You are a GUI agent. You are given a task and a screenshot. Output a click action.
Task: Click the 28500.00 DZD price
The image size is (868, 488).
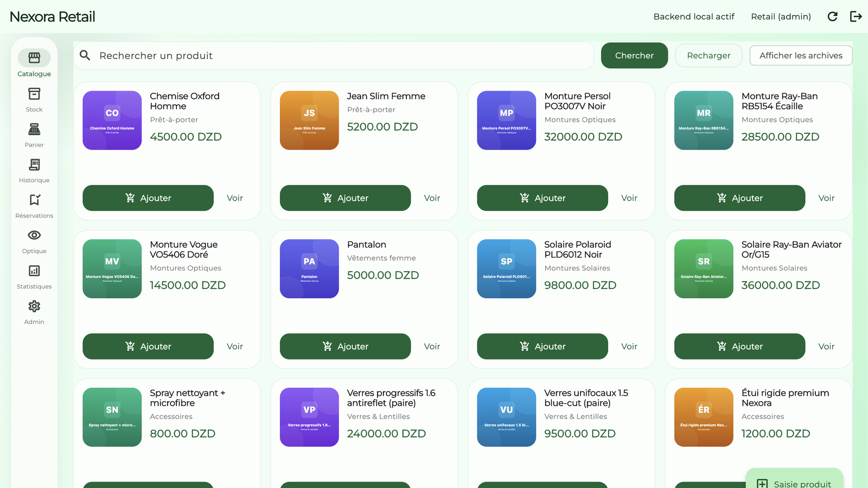point(781,137)
